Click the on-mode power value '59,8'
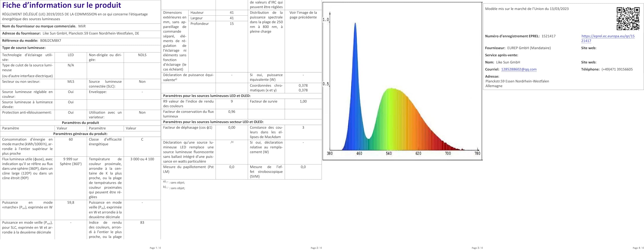 coord(71,202)
